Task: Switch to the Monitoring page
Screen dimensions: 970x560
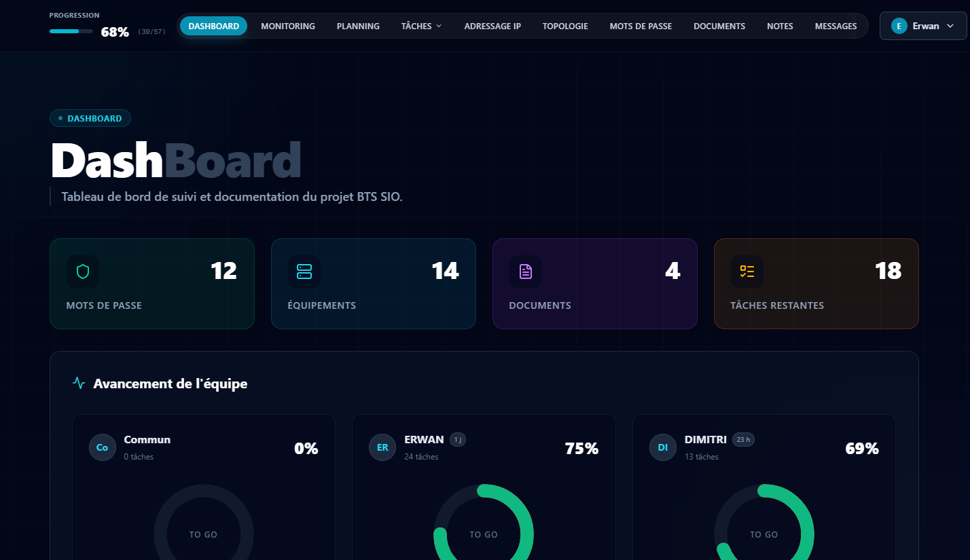Action: coord(288,26)
